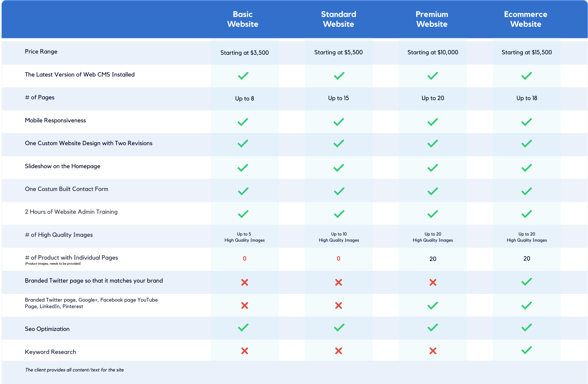Click the 'Seo Optimization' row label
This screenshot has width=588, height=384.
47,329
